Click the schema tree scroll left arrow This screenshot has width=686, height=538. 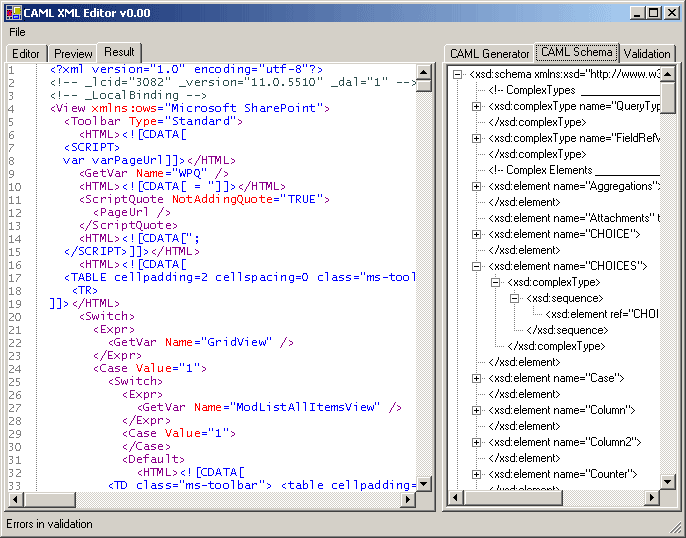(455, 497)
